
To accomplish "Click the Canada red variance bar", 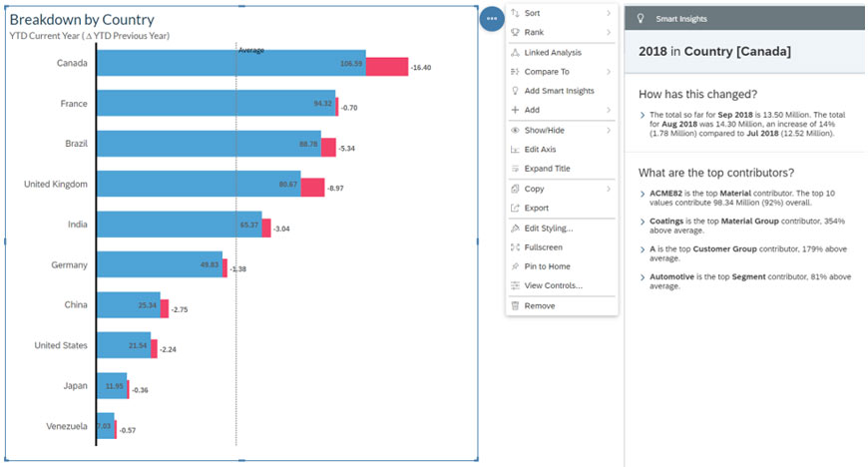I will (x=387, y=67).
